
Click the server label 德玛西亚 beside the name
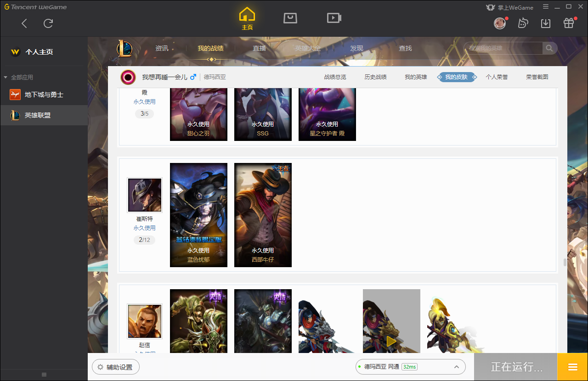pyautogui.click(x=215, y=77)
